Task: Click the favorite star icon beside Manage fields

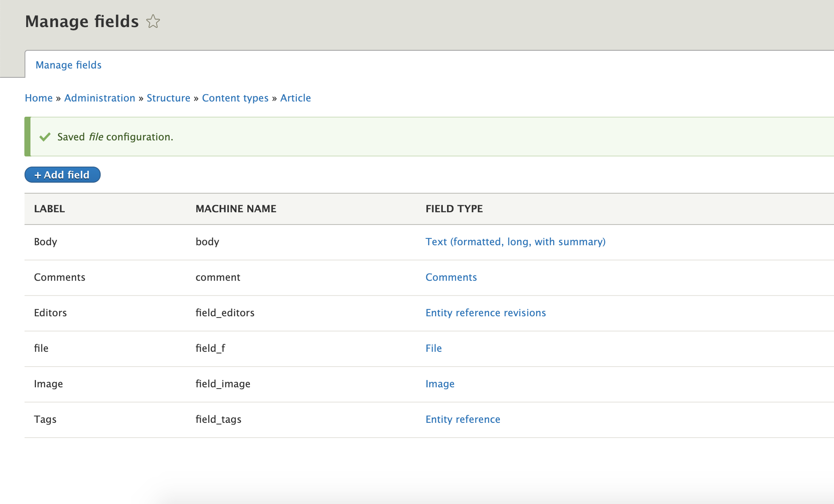Action: (x=153, y=21)
